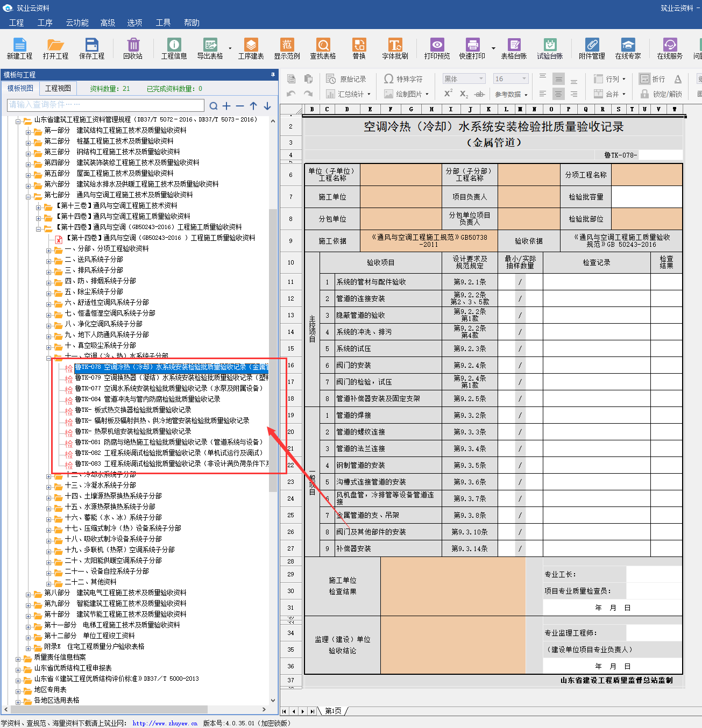Export table with 导出表格 icon

210,48
